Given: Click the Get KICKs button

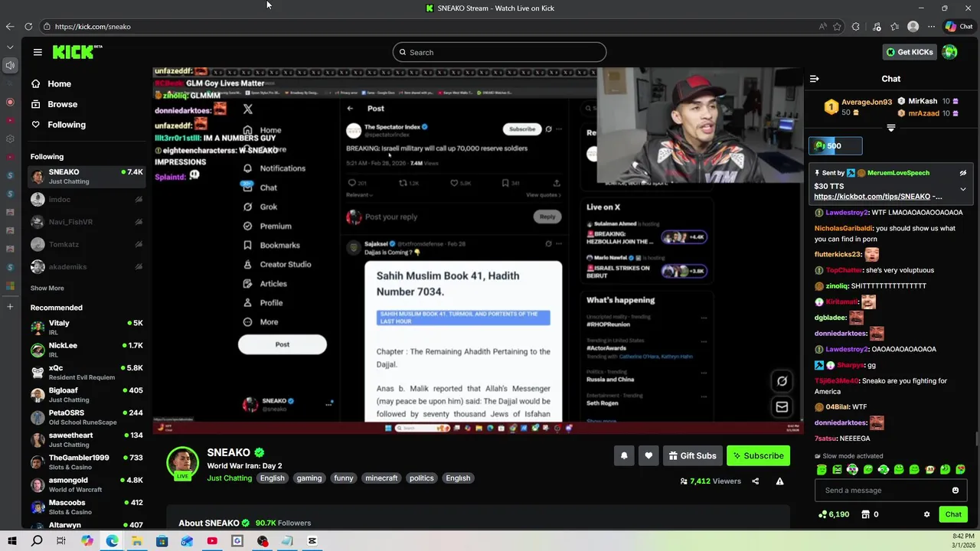Looking at the screenshot, I should (910, 52).
